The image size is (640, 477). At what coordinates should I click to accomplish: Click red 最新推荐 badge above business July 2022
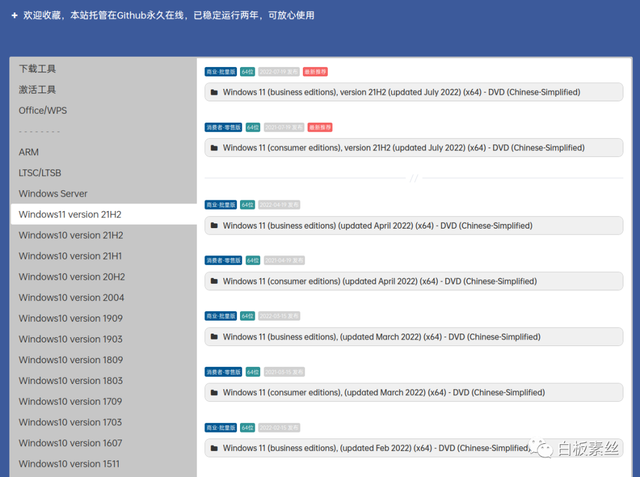315,72
